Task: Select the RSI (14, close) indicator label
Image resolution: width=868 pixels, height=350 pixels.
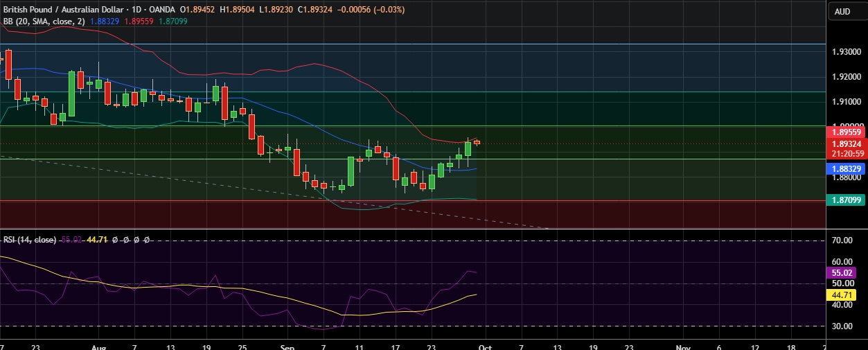Action: point(30,239)
